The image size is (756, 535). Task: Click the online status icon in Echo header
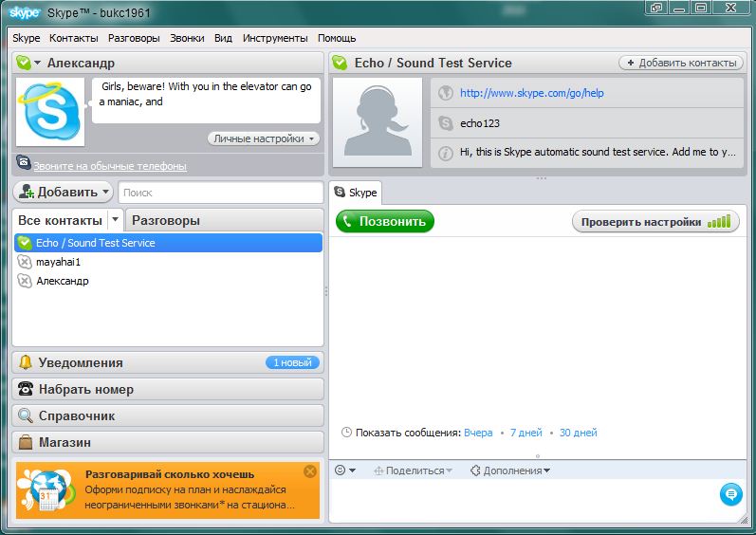point(340,64)
